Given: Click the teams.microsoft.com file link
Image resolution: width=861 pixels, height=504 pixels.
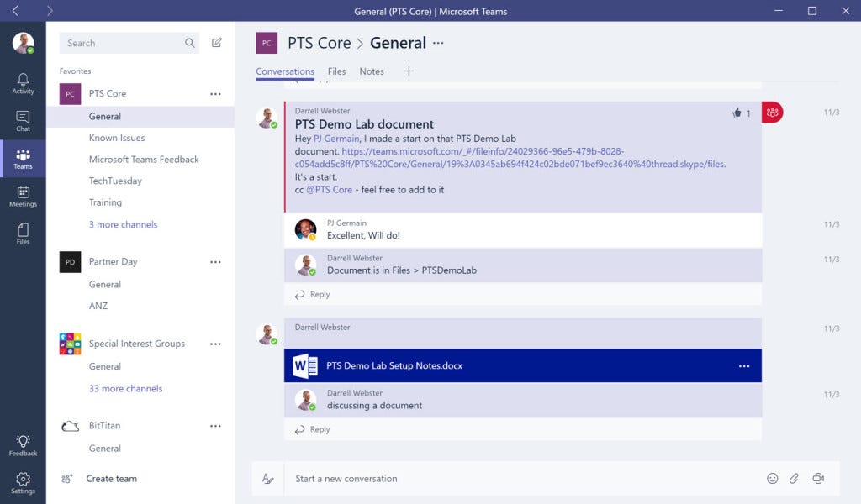Looking at the screenshot, I should 510,157.
